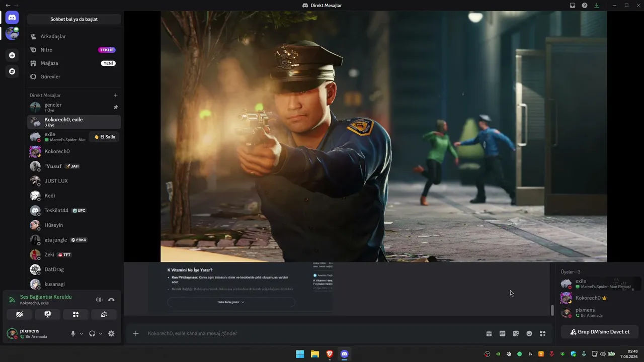Viewport: 644px width, 362px height.
Task: Open the group call avatar in server rail
Action: coord(12,34)
